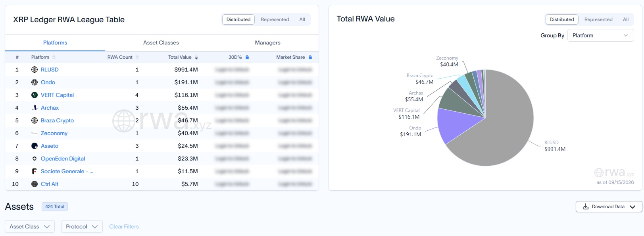Expand the Download Data chevron
Image resolution: width=644 pixels, height=236 pixels.
click(x=632, y=207)
